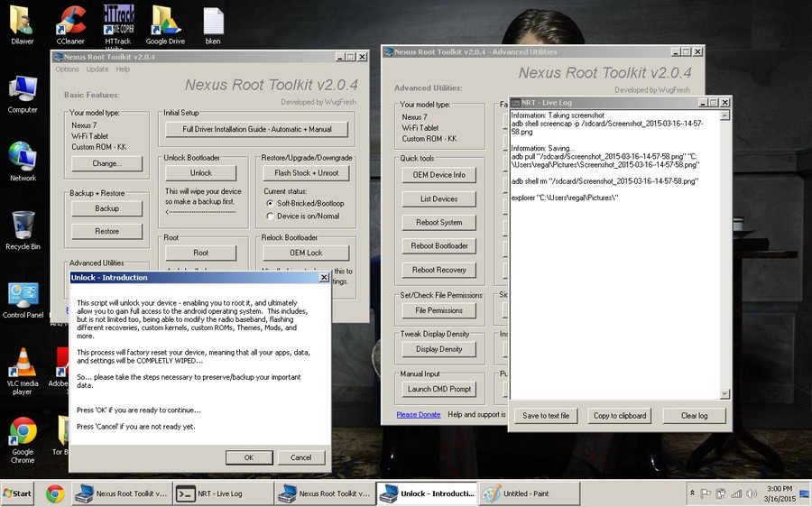This screenshot has width=812, height=507.
Task: Launch VLC media player from the desktop
Action: point(23,371)
